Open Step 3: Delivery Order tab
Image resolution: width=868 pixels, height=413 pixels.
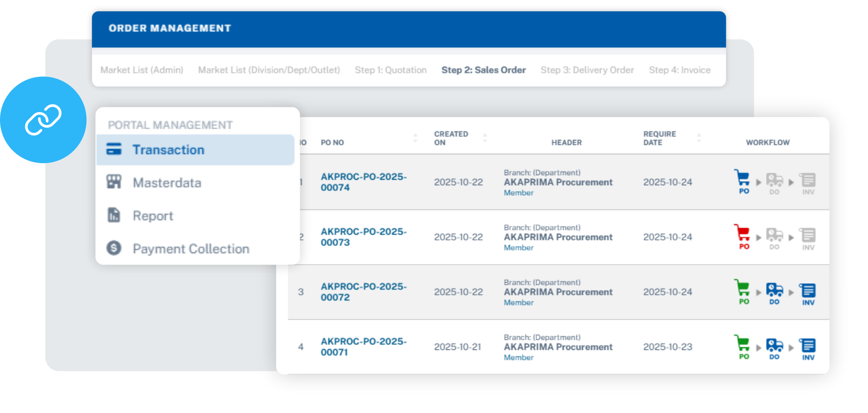point(587,70)
